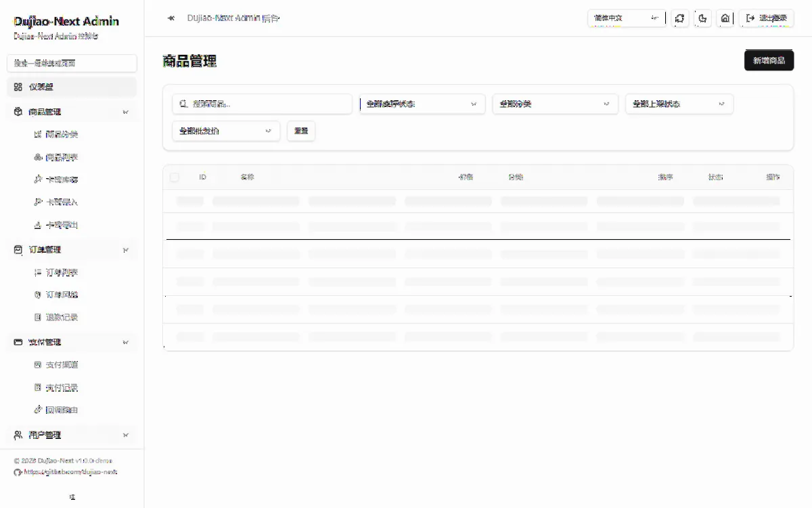
Task: Open the 简体中文 language dropdown
Action: (626, 18)
